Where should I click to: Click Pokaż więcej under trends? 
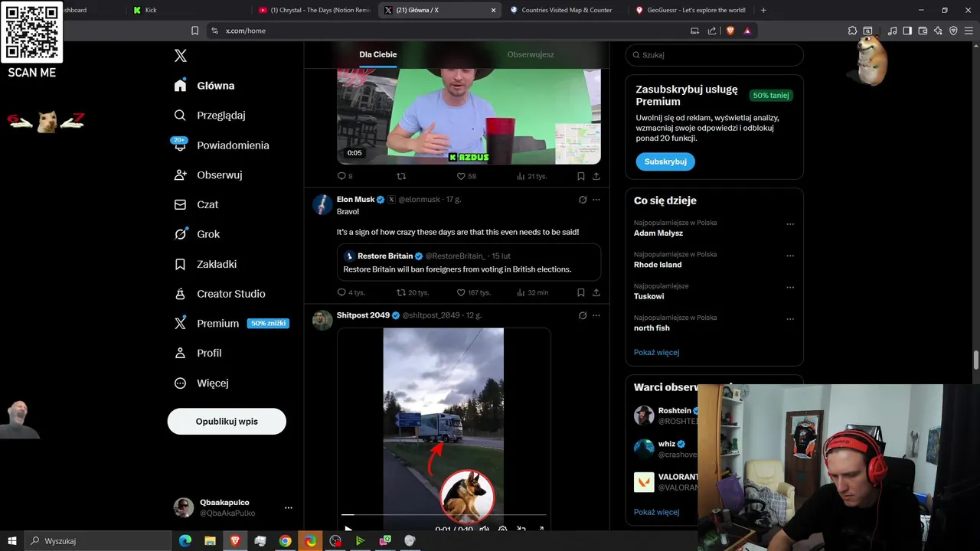click(x=656, y=353)
